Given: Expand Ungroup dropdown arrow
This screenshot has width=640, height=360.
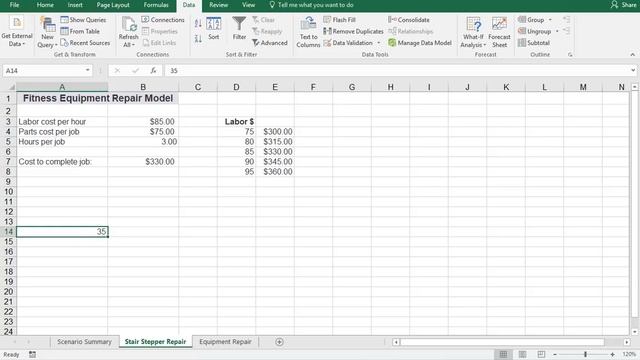Looking at the screenshot, I should (x=557, y=31).
